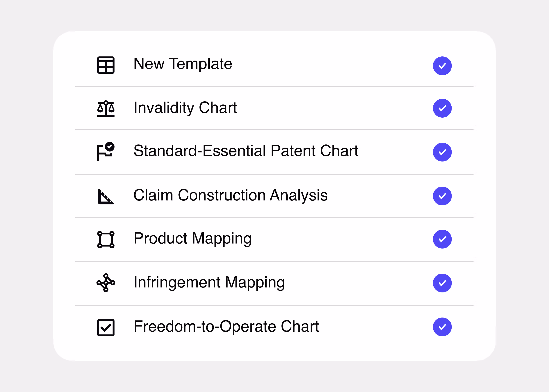This screenshot has width=549, height=392.
Task: Toggle off Infringement Mapping
Action: click(x=442, y=283)
